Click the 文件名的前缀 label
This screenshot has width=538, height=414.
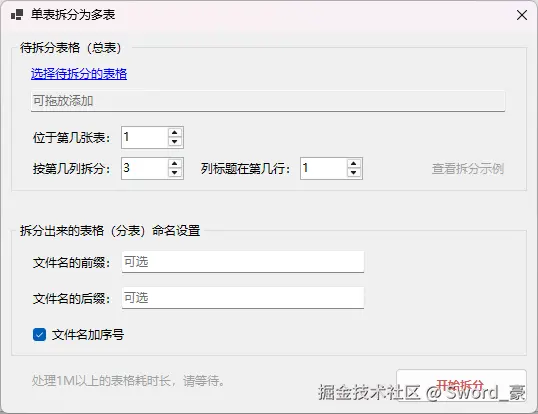71,263
